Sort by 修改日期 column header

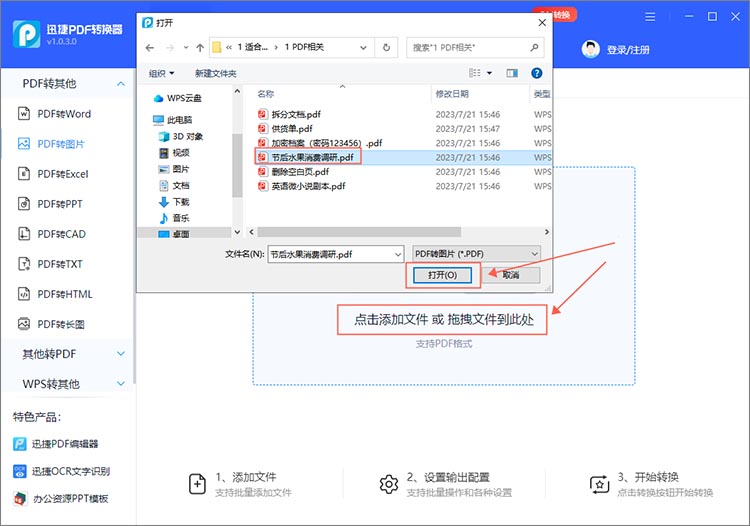click(x=452, y=94)
